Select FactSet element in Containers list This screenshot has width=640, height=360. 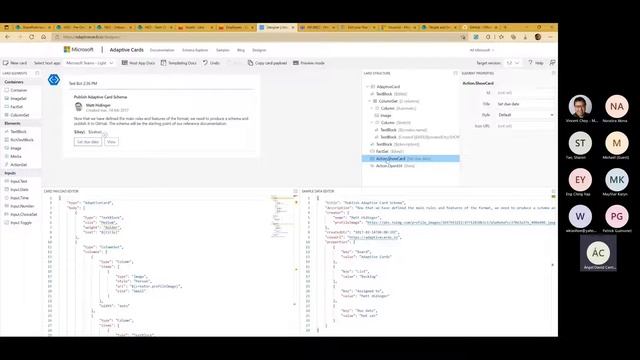pyautogui.click(x=16, y=107)
